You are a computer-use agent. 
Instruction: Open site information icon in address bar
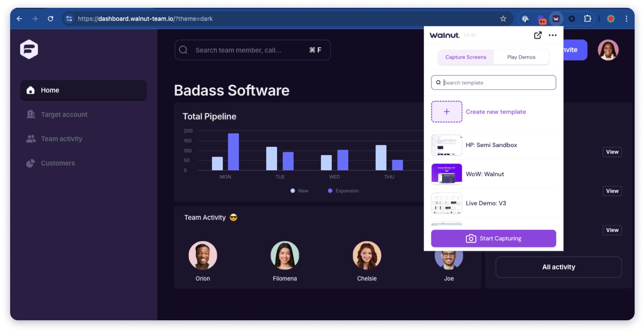pos(69,18)
